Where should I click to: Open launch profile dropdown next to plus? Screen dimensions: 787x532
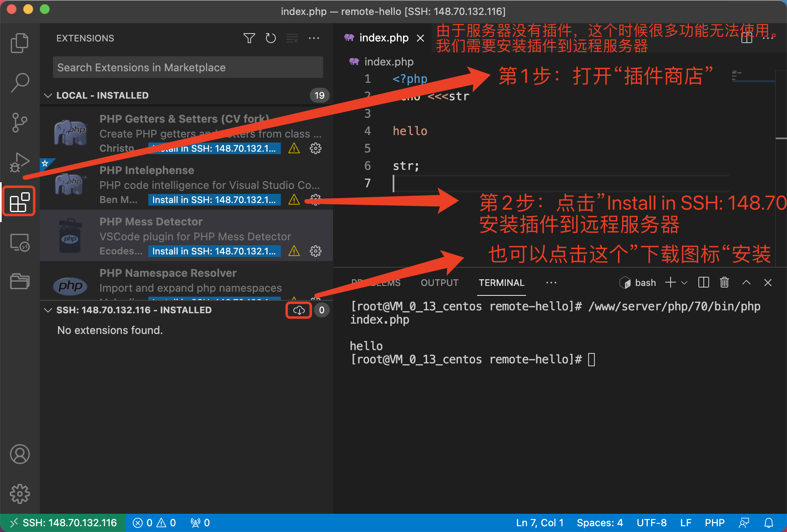coord(684,283)
